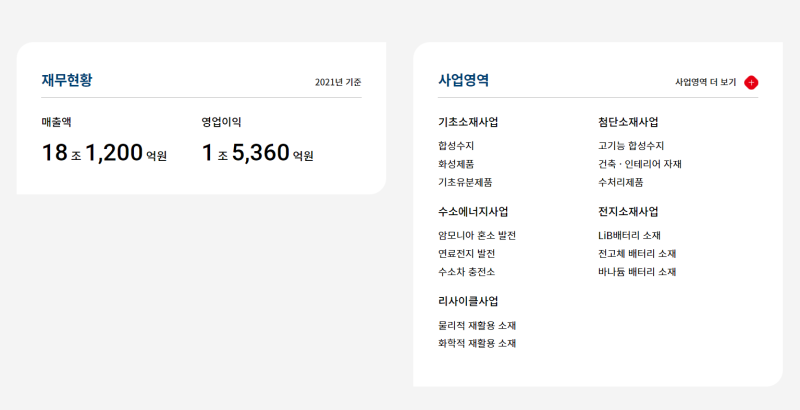Open 암모니아 혼소 발전 page
This screenshot has width=800, height=410.
pyautogui.click(x=477, y=235)
